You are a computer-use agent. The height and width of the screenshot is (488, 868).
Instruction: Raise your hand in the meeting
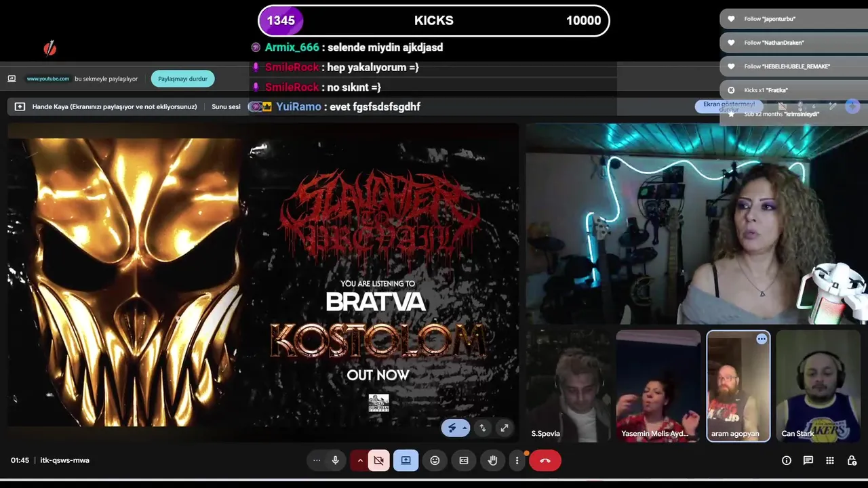(493, 460)
